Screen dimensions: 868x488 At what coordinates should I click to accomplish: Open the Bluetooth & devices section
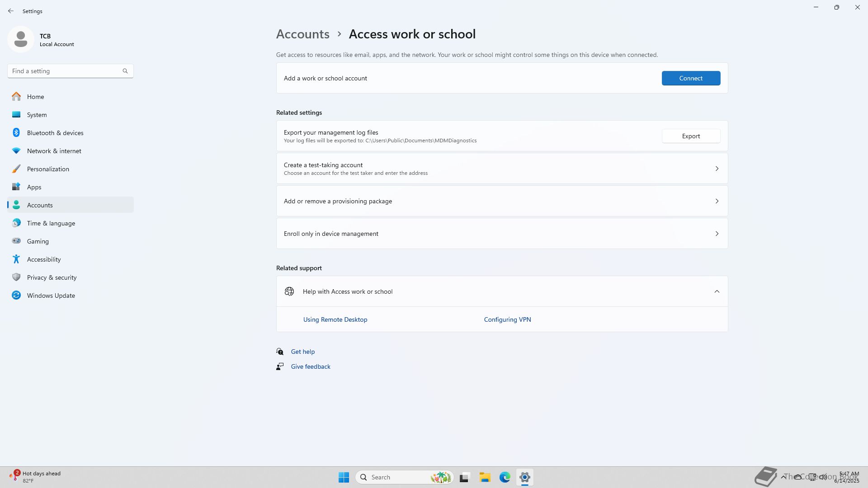pyautogui.click(x=55, y=133)
